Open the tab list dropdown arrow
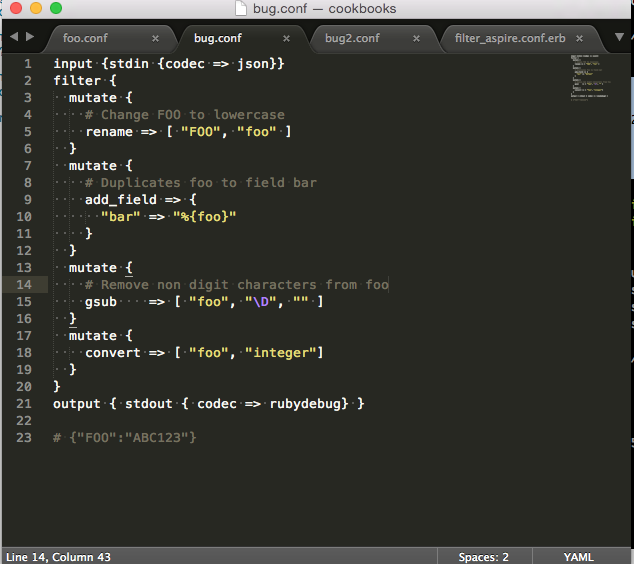 pyautogui.click(x=619, y=37)
